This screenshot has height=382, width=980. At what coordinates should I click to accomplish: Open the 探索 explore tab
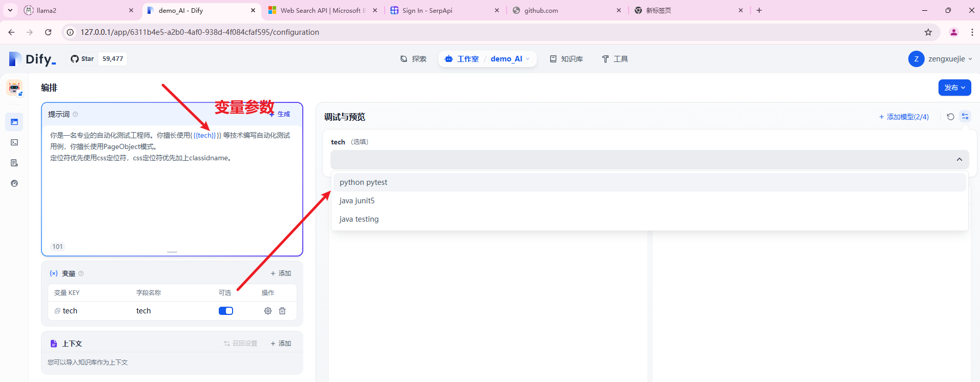coord(413,59)
